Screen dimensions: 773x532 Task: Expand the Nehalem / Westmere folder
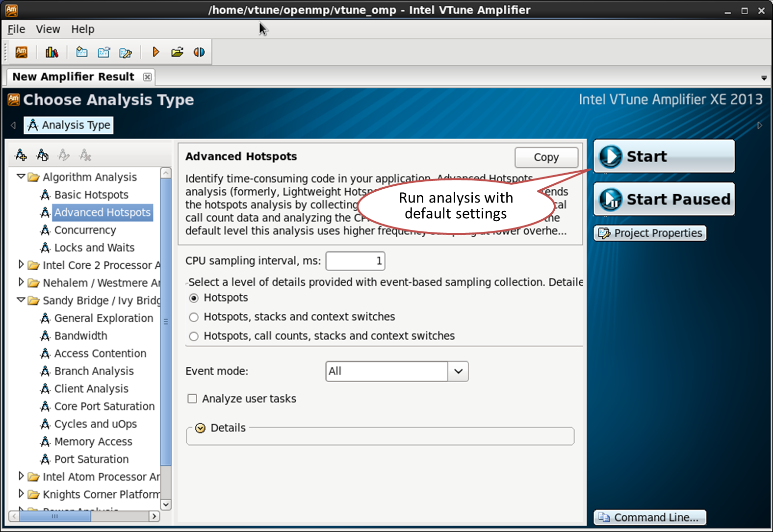pos(21,282)
